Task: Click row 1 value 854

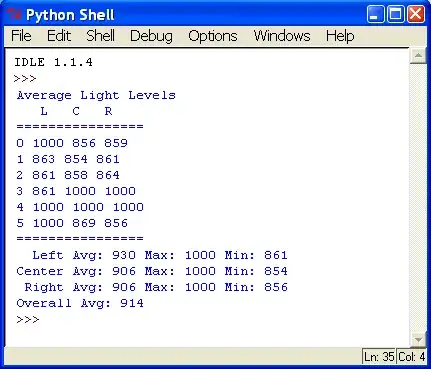Action: (76, 159)
